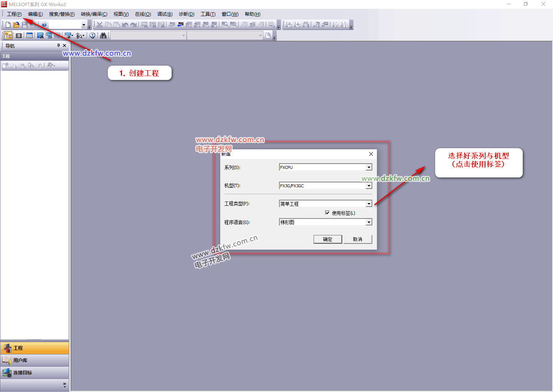
Task: Click the binoculars search icon
Action: click(103, 36)
